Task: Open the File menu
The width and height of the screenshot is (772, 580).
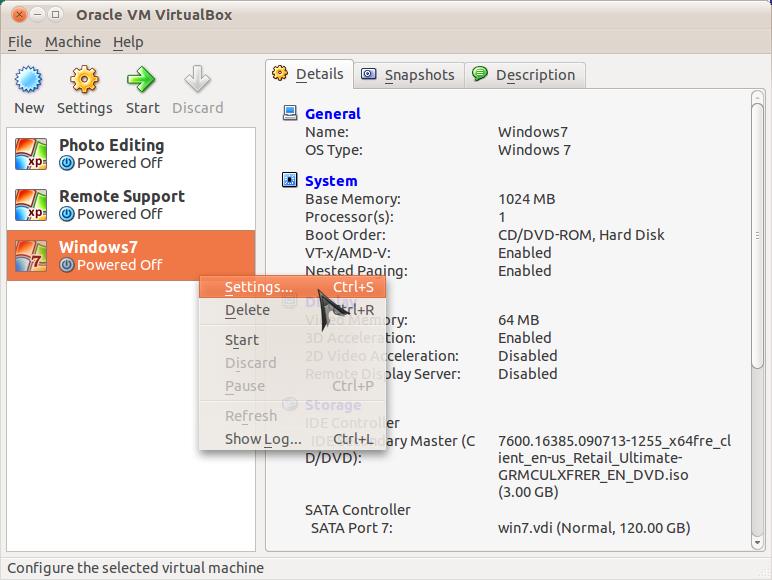Action: (x=20, y=42)
